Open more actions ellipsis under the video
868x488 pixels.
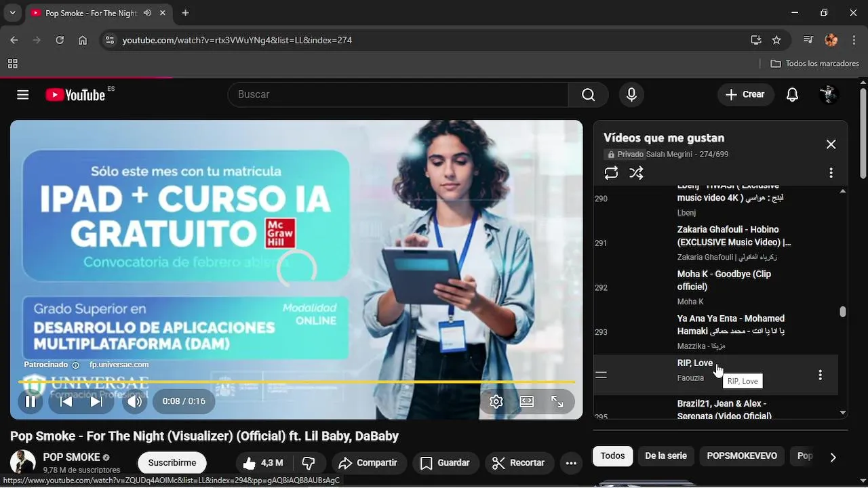pyautogui.click(x=571, y=463)
